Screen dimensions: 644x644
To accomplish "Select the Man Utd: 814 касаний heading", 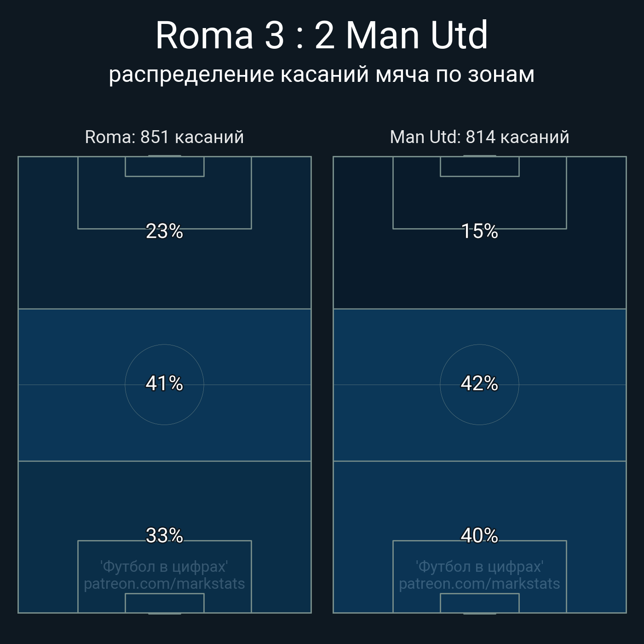I will [x=479, y=137].
